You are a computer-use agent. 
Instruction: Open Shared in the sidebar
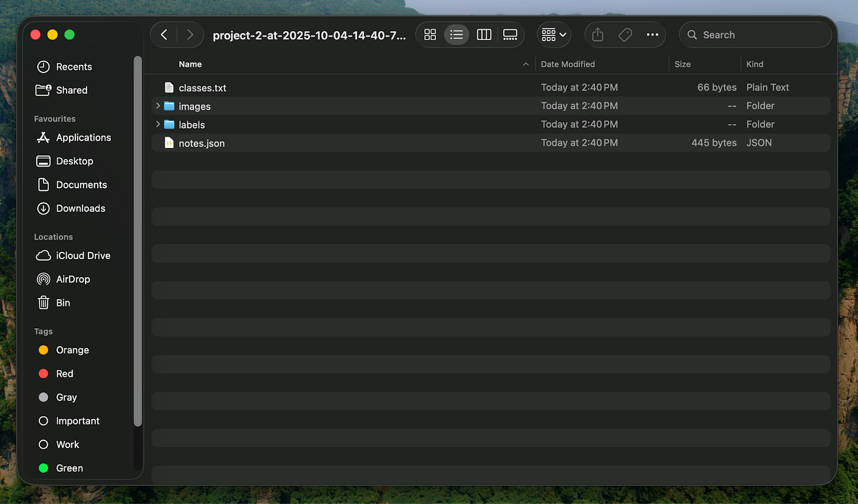[71, 90]
